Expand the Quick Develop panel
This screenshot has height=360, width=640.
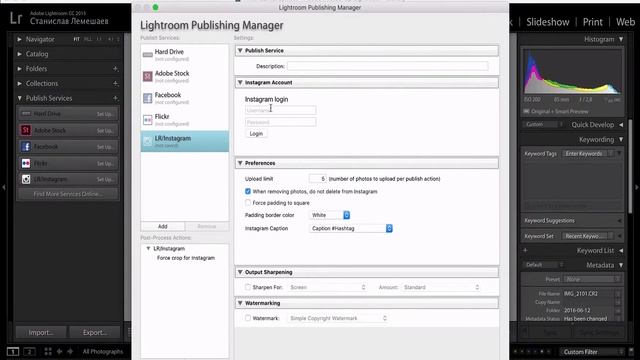621,124
